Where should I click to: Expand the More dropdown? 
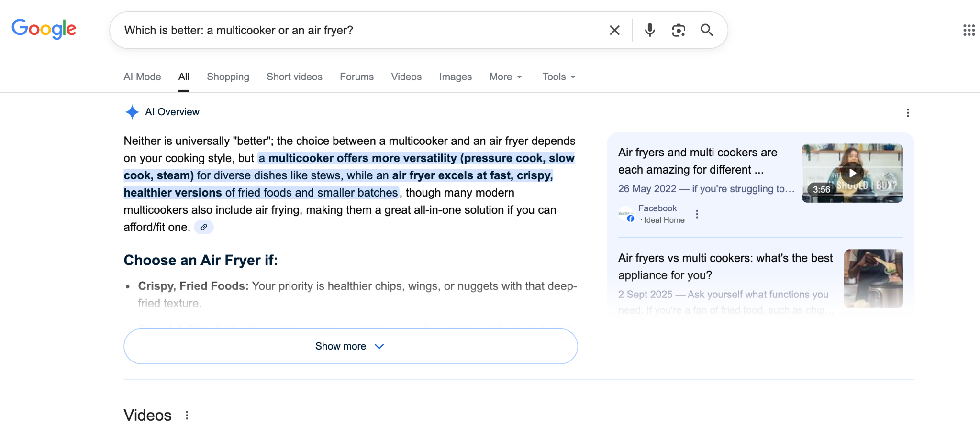pos(505,77)
